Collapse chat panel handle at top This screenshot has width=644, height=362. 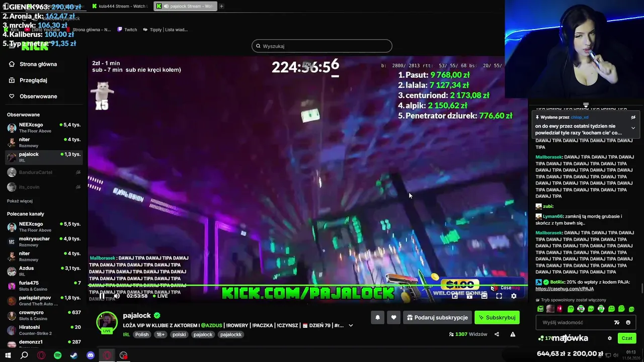coord(586,106)
